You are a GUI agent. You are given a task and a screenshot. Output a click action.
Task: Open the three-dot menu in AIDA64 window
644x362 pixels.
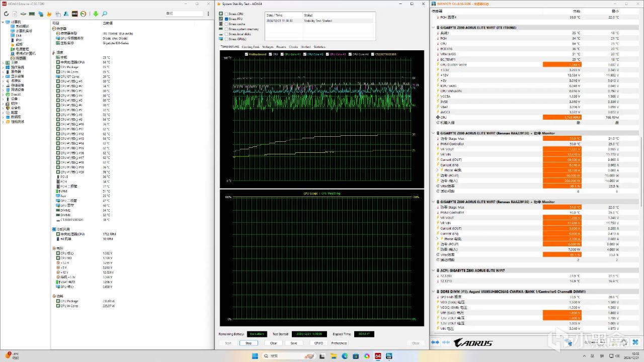(208, 14)
